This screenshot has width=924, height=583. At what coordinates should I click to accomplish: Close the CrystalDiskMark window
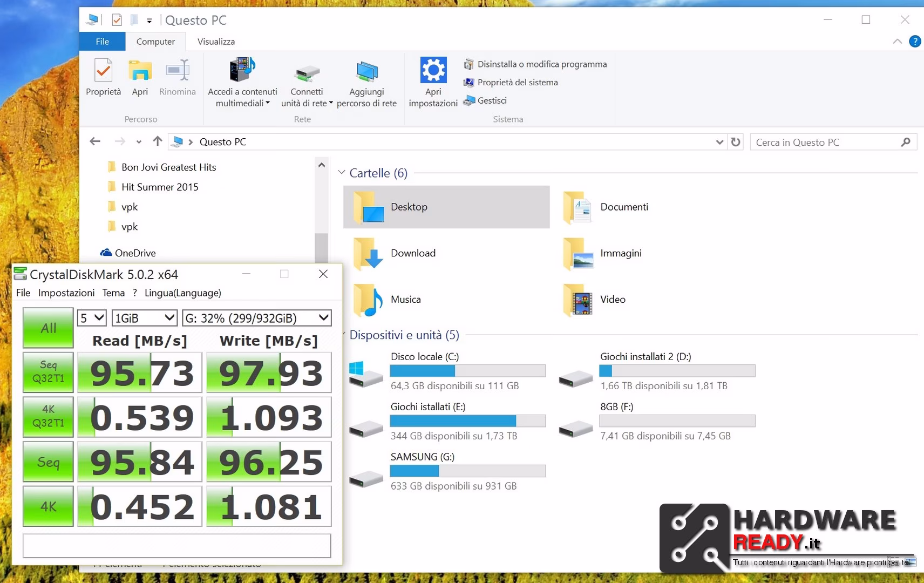tap(323, 274)
